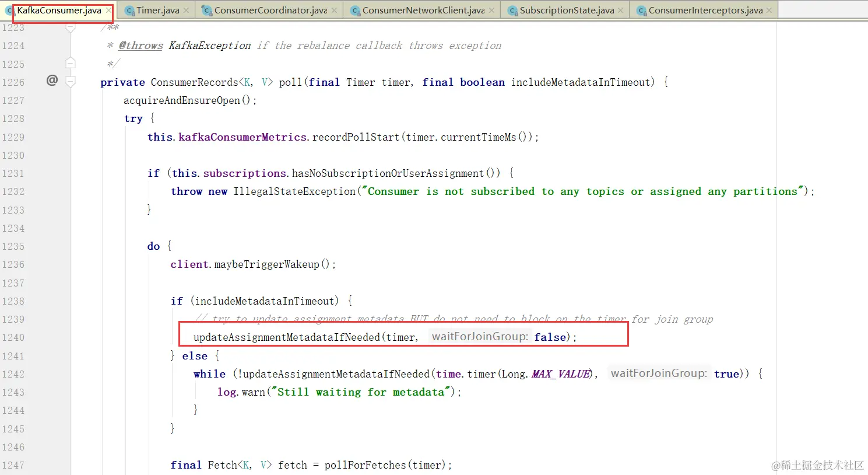Collapse the Javadoc fold end marker at line 1225
This screenshot has width=868, height=475.
71,63
